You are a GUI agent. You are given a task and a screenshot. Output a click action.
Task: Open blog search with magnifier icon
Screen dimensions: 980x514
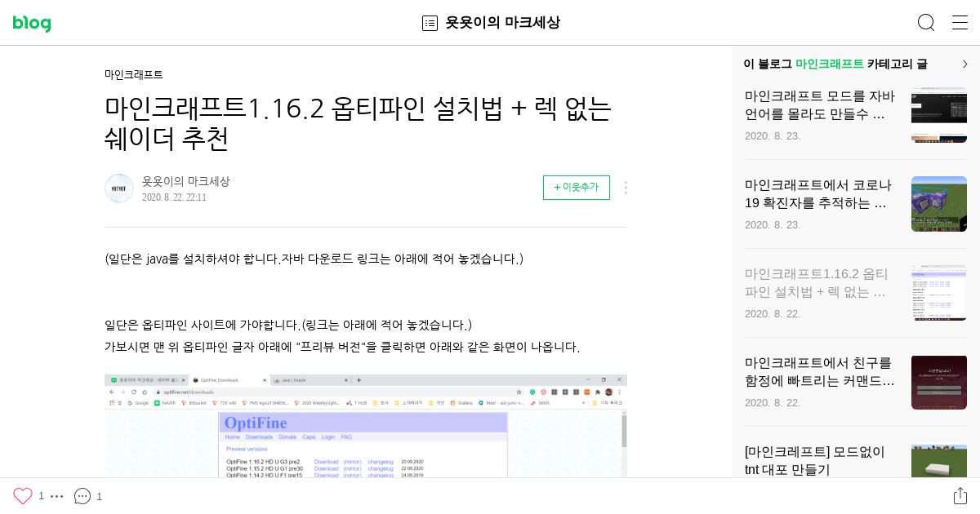coord(926,22)
